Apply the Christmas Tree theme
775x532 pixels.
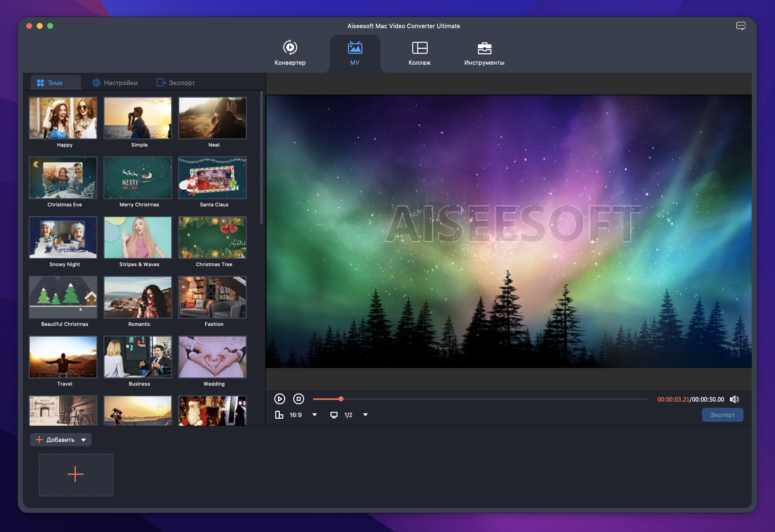click(x=212, y=237)
